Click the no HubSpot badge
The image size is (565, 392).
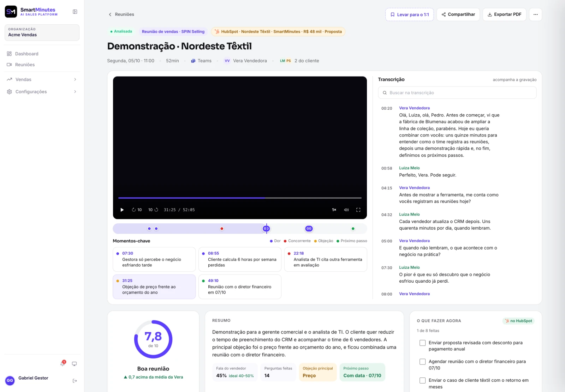(518, 321)
